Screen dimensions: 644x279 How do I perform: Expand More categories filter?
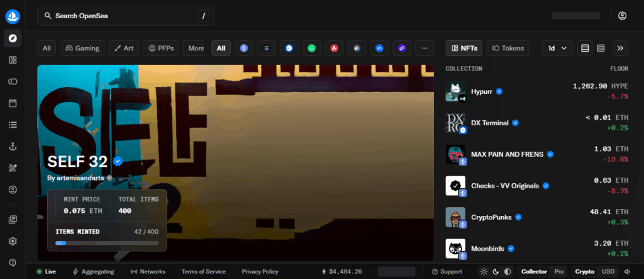point(196,48)
